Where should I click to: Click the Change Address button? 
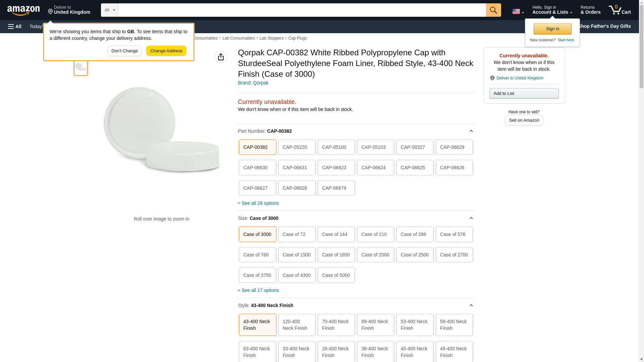(166, 51)
